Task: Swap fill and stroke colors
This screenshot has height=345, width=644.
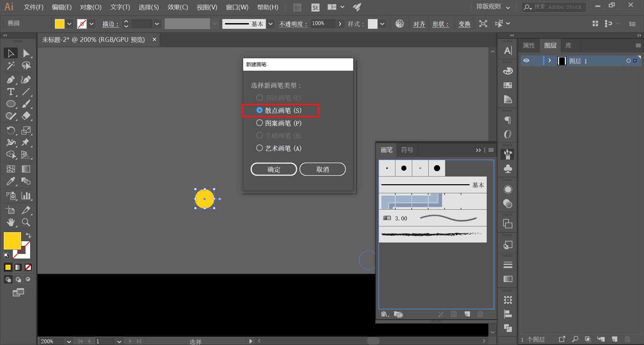Action: point(28,235)
